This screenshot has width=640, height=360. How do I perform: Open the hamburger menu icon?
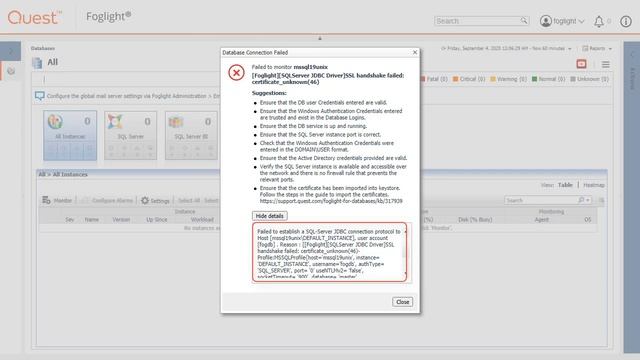click(606, 64)
